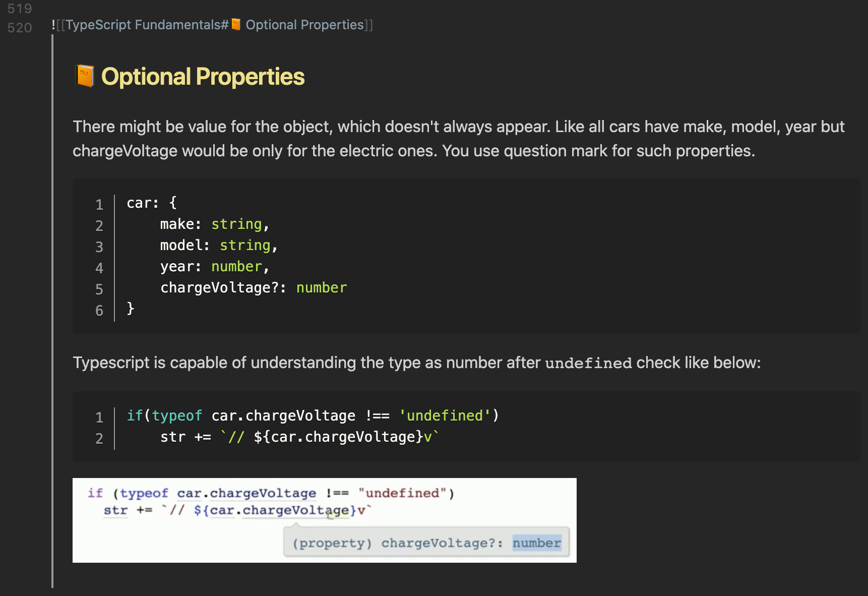The width and height of the screenshot is (868, 596).
Task: Click the '(property) chargeVoltage?:' tooltip text in image
Action: [398, 543]
